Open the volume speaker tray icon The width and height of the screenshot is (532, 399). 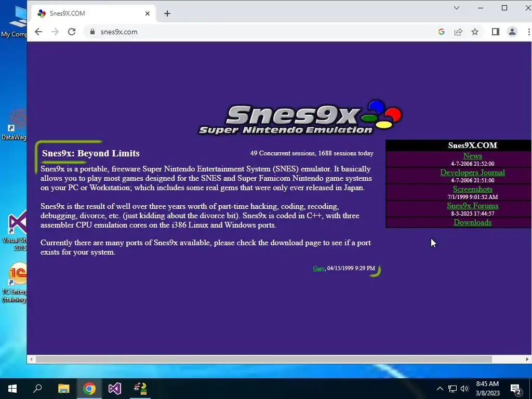(x=464, y=389)
